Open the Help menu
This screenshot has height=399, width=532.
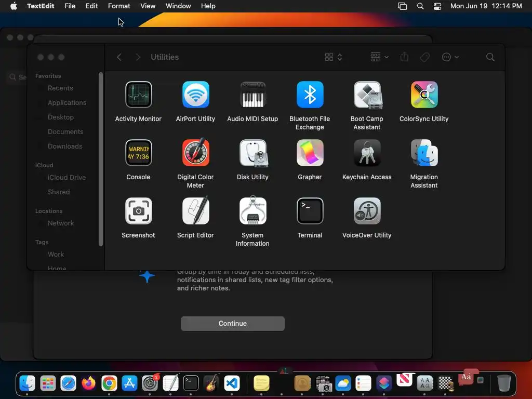pos(208,6)
